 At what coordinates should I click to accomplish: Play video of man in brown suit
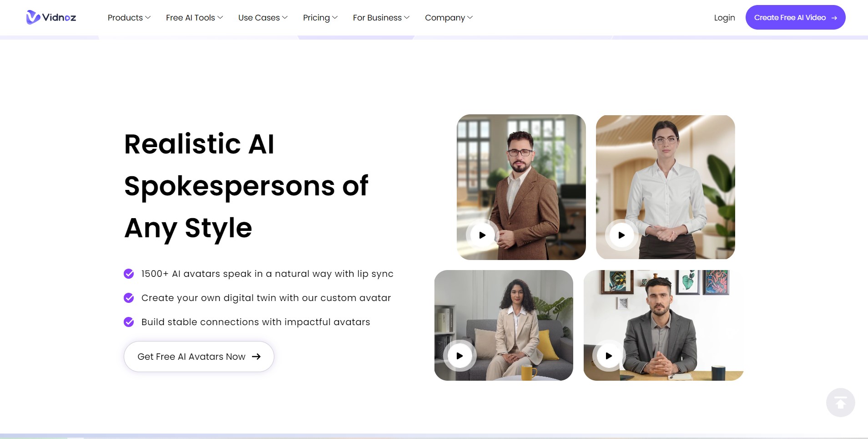point(482,235)
